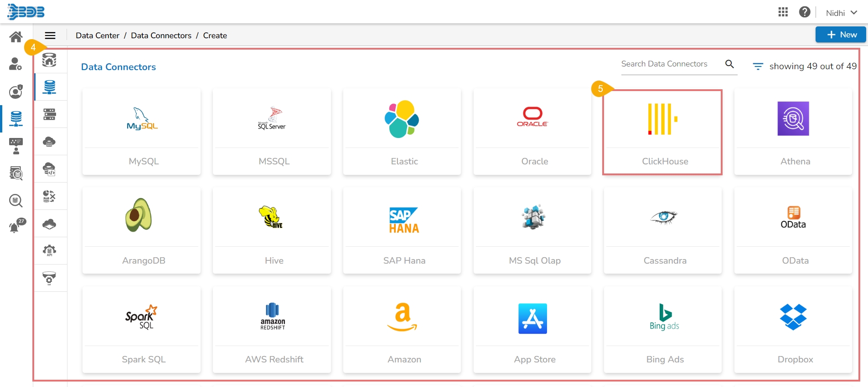Select the MySQL connector card
The width and height of the screenshot is (868, 387).
tap(141, 132)
